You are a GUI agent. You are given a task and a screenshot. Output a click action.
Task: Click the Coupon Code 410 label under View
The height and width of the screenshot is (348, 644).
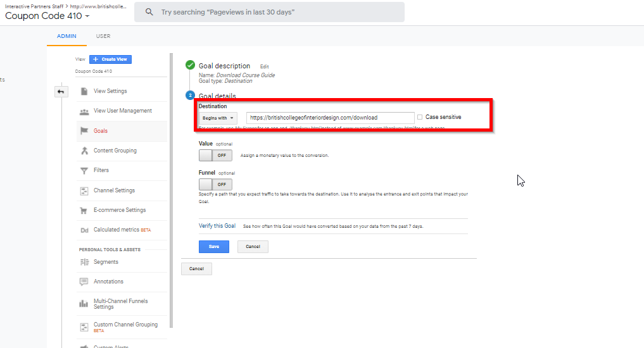[93, 71]
